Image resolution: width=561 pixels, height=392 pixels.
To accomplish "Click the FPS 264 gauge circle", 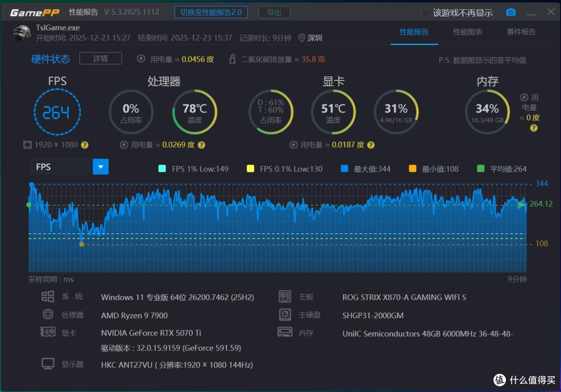I will [57, 112].
